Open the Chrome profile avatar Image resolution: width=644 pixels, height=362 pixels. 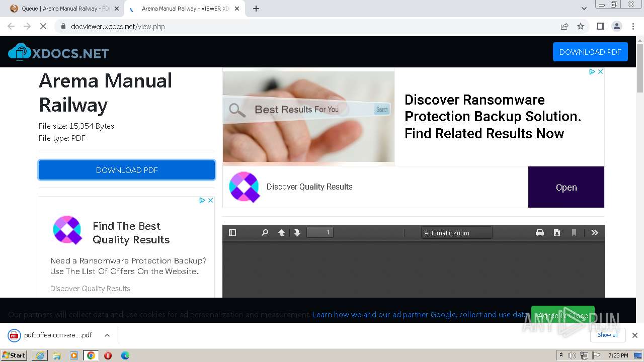coord(617,26)
